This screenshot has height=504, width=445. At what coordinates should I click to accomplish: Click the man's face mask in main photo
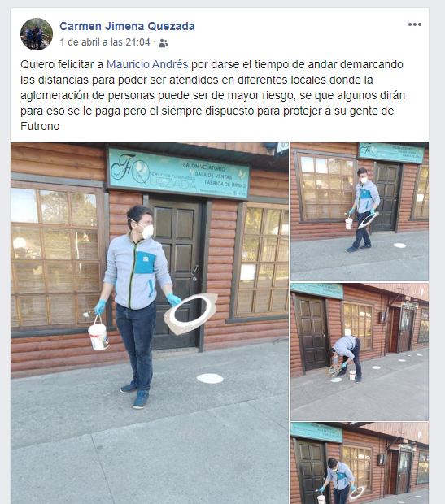tap(147, 232)
